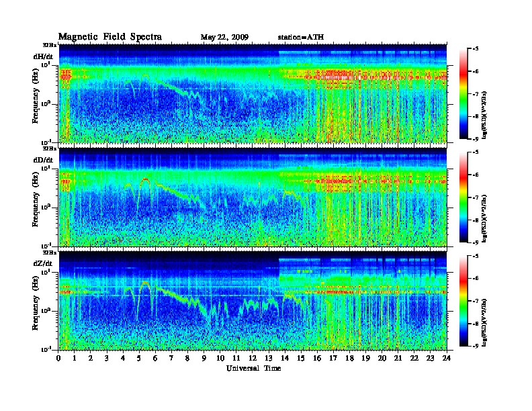Click the hour 2 tick label on the time axis
Viewport: 532px width, 411px height.
91,358
